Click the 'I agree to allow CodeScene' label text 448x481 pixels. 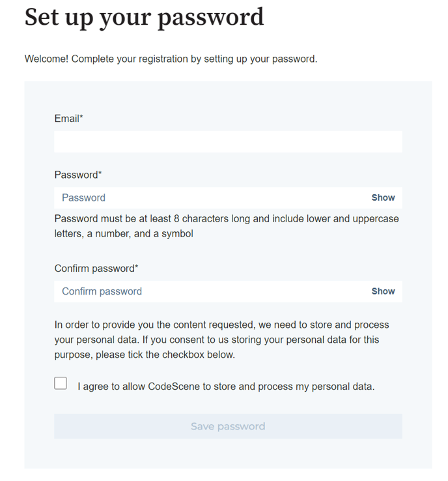[226, 386]
